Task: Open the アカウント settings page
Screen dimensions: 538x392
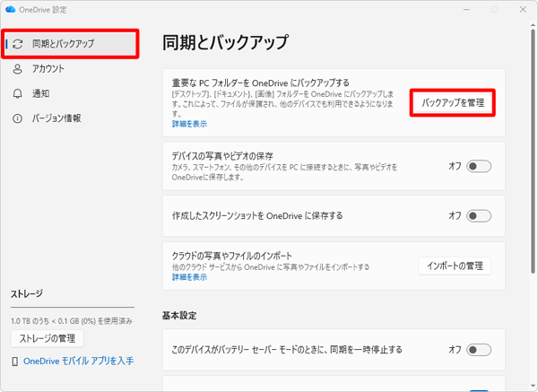Action: (70, 69)
